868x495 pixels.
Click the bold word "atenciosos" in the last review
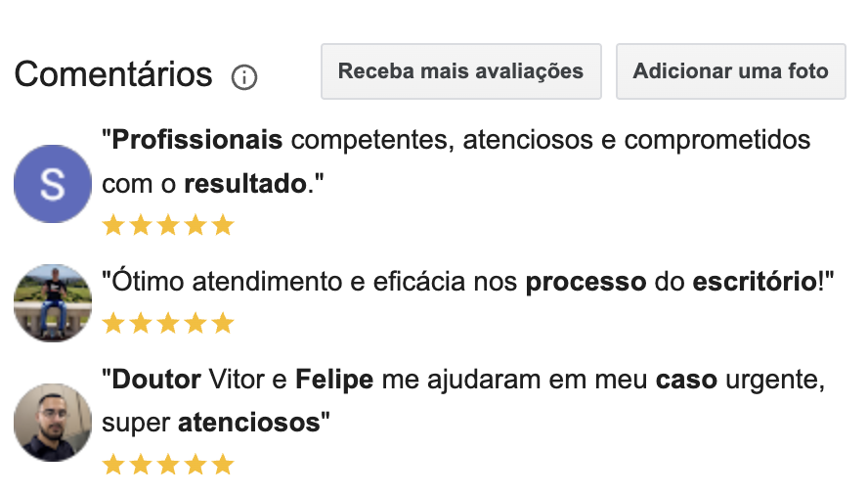point(248,423)
